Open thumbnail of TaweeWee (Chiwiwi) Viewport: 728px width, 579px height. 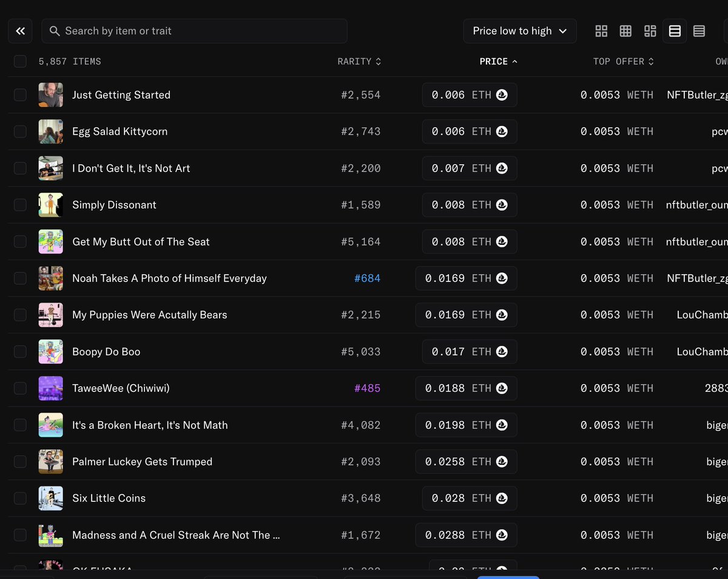[x=51, y=388]
